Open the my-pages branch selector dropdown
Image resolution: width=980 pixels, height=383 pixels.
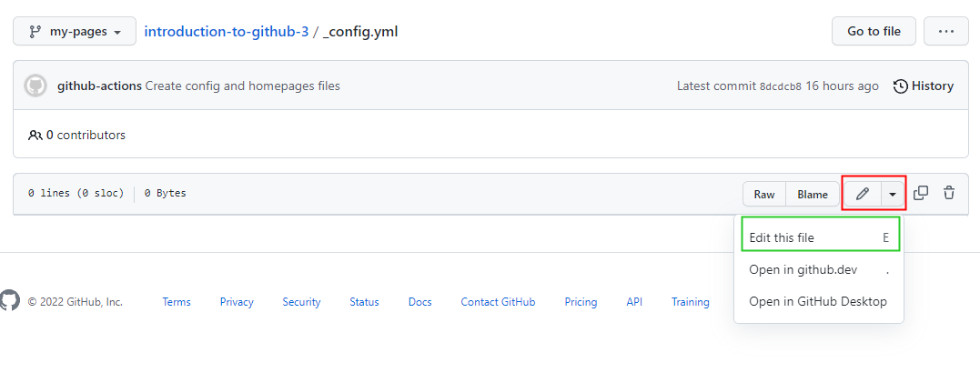coord(75,32)
